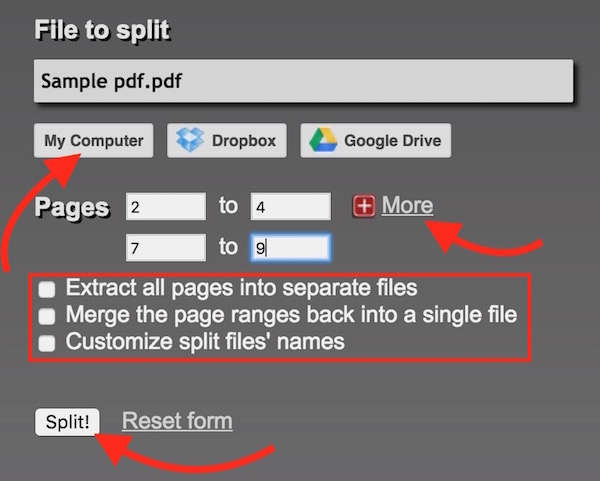Click the Google Drive triangle icon
The image size is (600, 481).
point(322,141)
